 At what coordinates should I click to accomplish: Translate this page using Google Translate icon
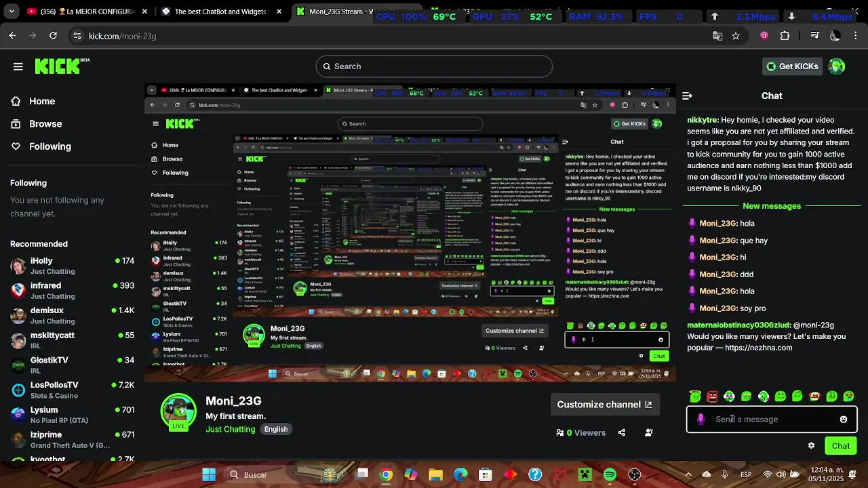click(x=717, y=36)
